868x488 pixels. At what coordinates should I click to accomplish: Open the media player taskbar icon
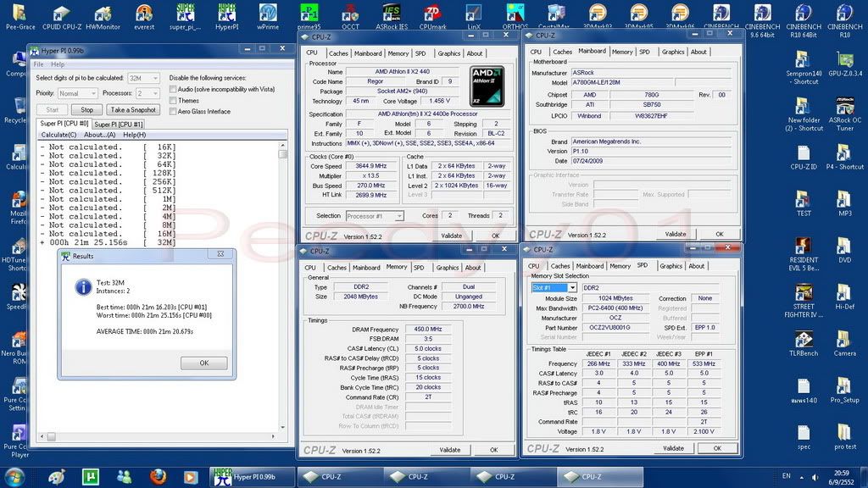[x=191, y=476]
